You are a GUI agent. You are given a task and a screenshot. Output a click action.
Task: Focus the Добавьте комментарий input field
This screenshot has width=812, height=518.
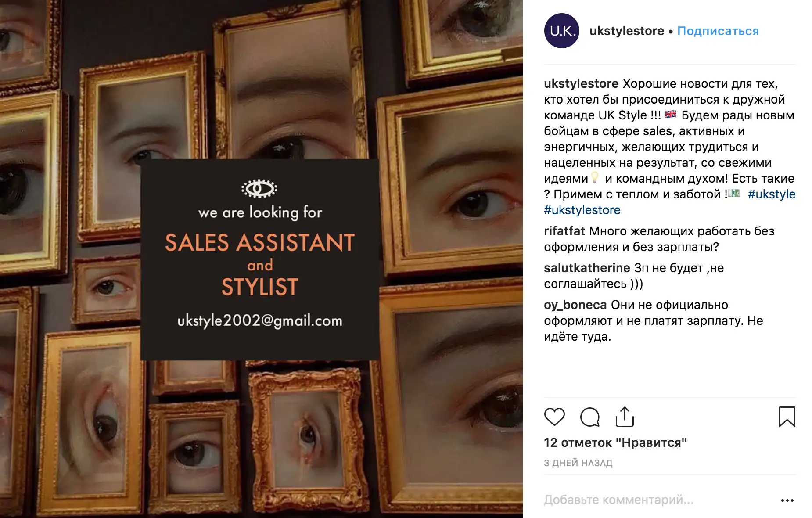pyautogui.click(x=658, y=500)
